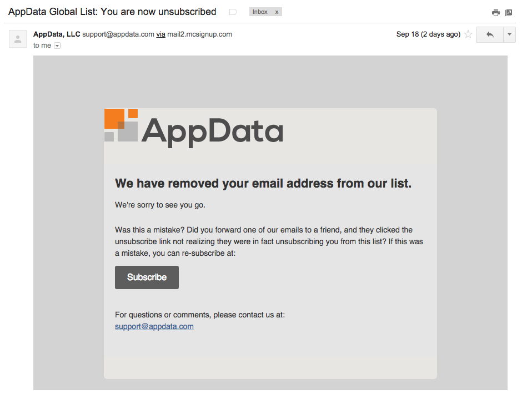Click the Inbox label tag
Screen dimensions: 532x404
pyautogui.click(x=260, y=12)
